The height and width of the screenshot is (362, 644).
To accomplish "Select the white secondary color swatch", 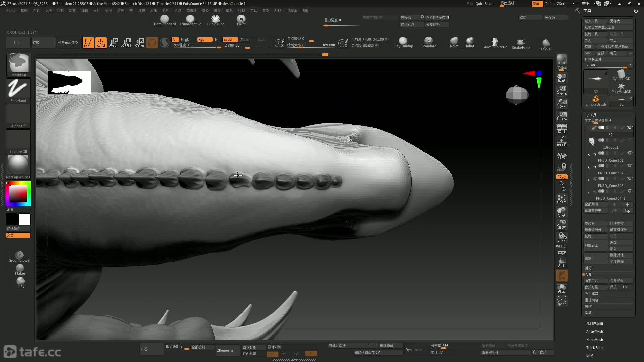I will (x=24, y=219).
